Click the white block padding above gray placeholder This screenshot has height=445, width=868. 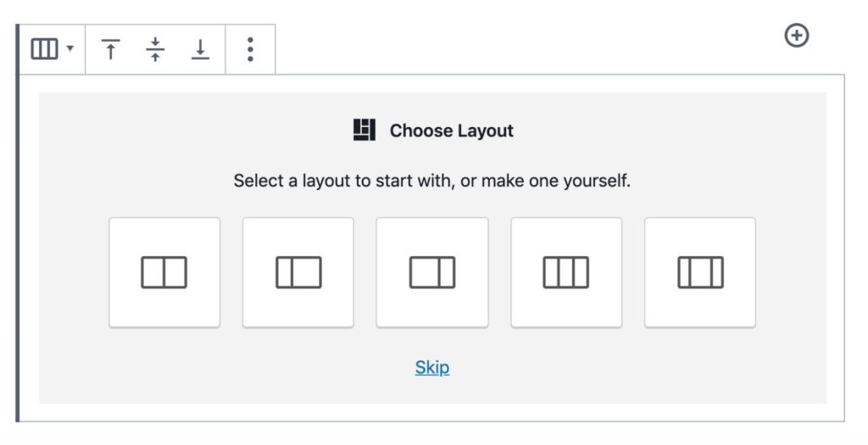point(432,84)
